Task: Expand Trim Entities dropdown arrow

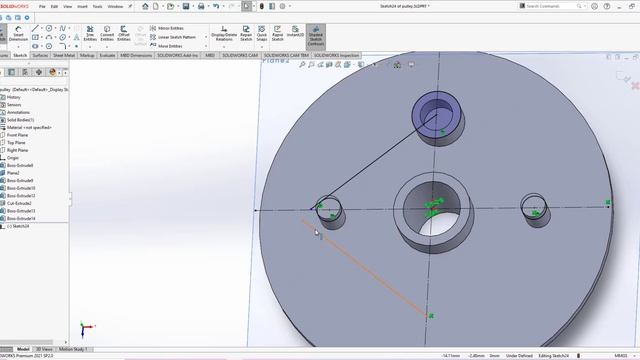Action: coord(90,47)
